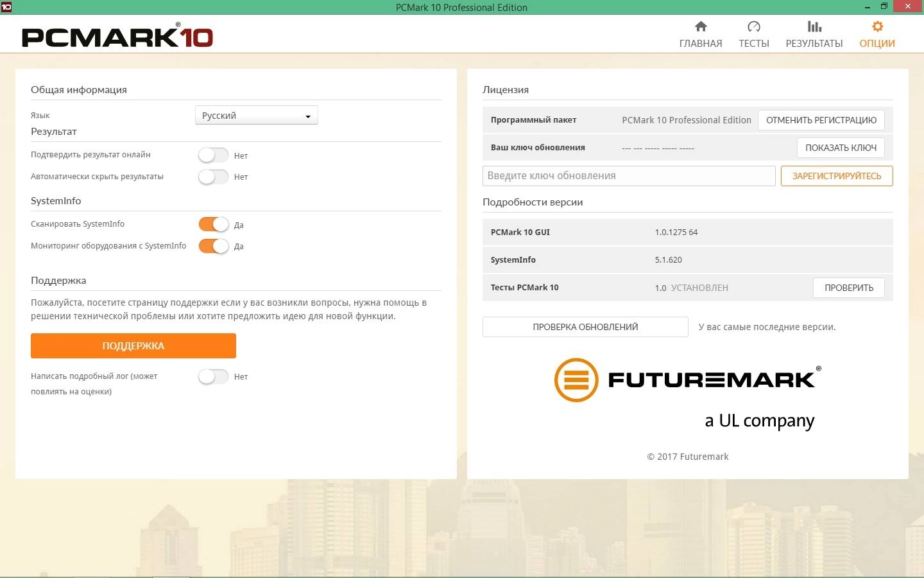924x578 pixels.
Task: Open the ГЛАВНАЯ tab
Action: point(701,44)
